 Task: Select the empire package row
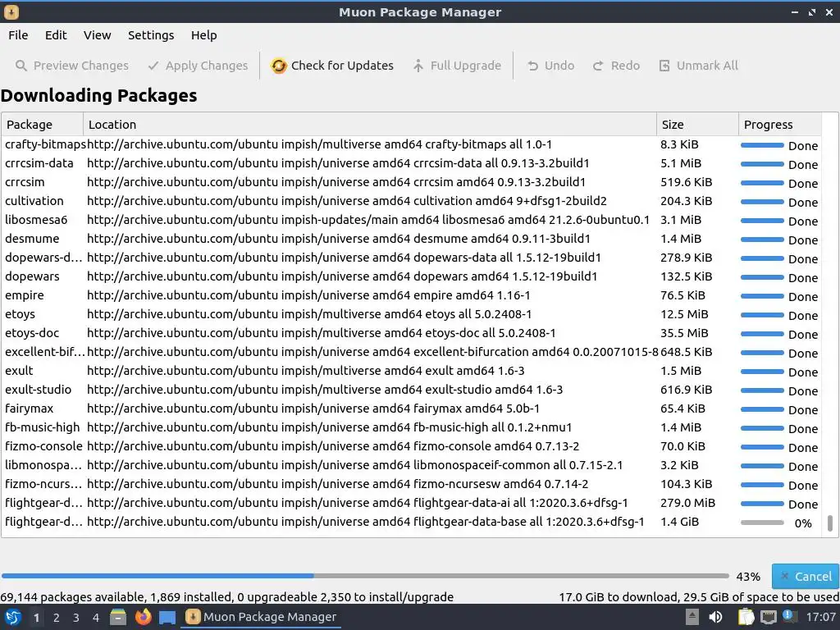pos(411,295)
